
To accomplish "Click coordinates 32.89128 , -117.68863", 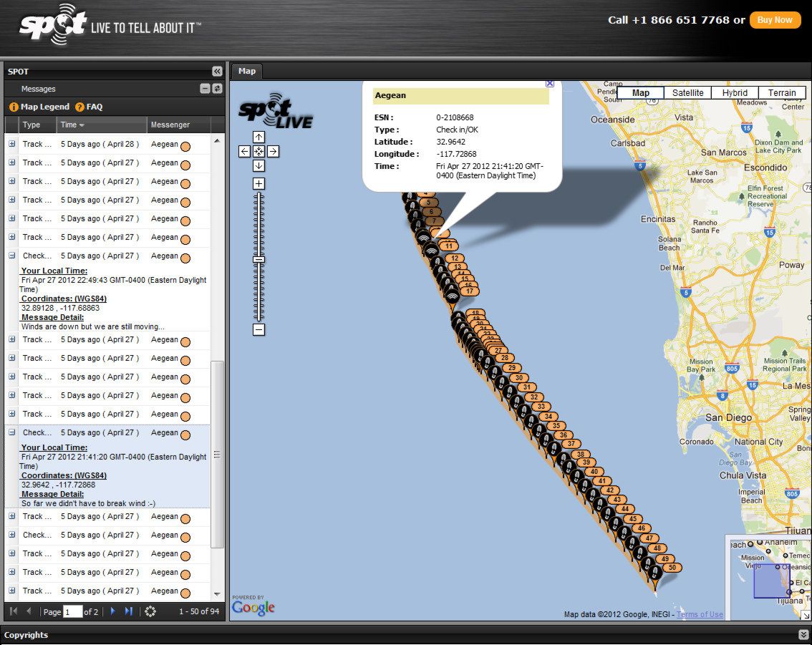I will (x=60, y=308).
